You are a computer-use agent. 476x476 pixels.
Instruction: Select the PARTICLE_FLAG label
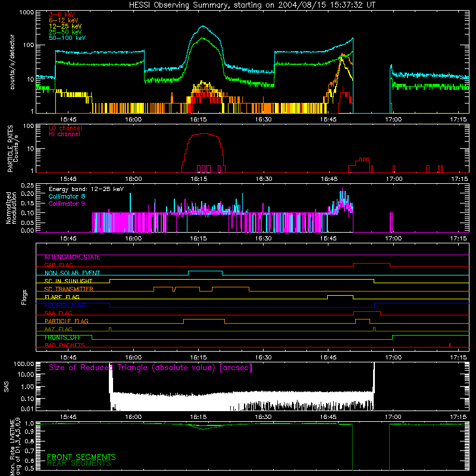point(67,321)
